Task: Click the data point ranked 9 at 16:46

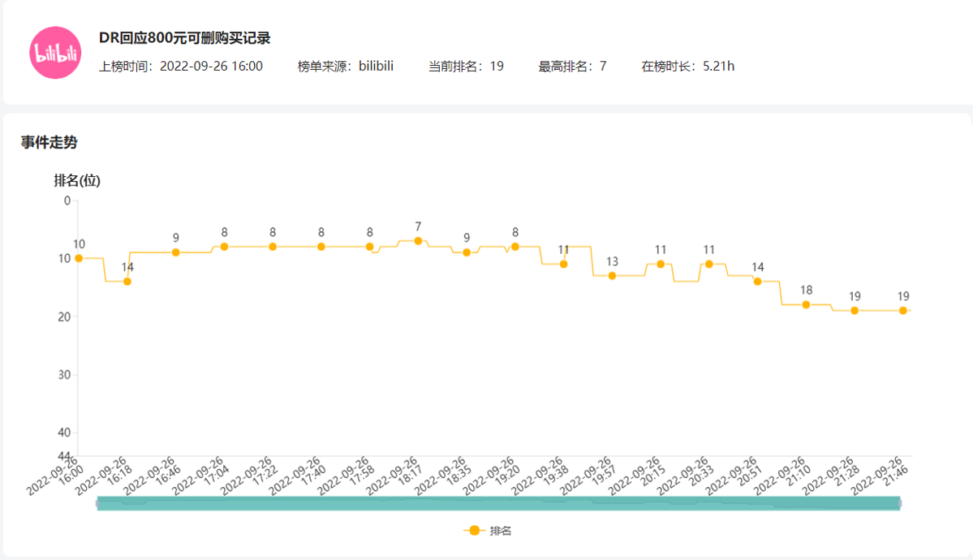Action: pos(175,252)
